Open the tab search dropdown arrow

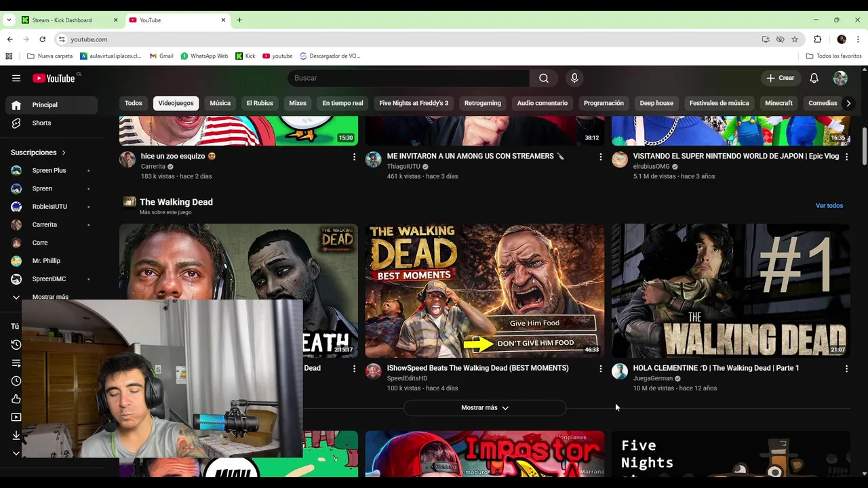9,20
